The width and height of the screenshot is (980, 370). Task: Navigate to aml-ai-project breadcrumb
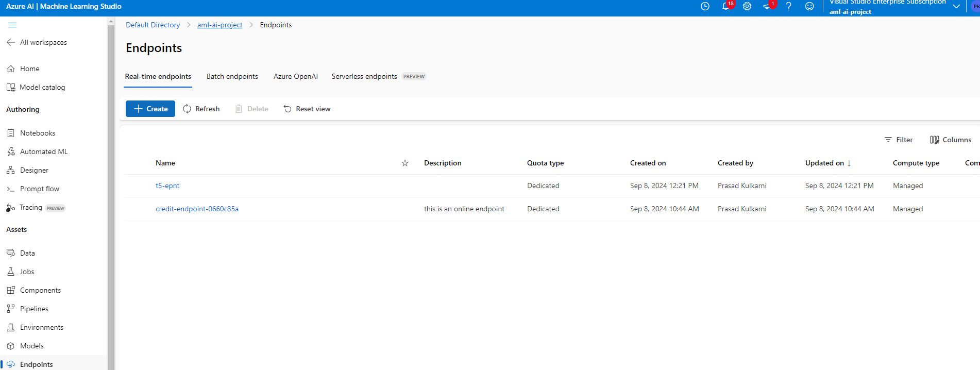pos(220,25)
